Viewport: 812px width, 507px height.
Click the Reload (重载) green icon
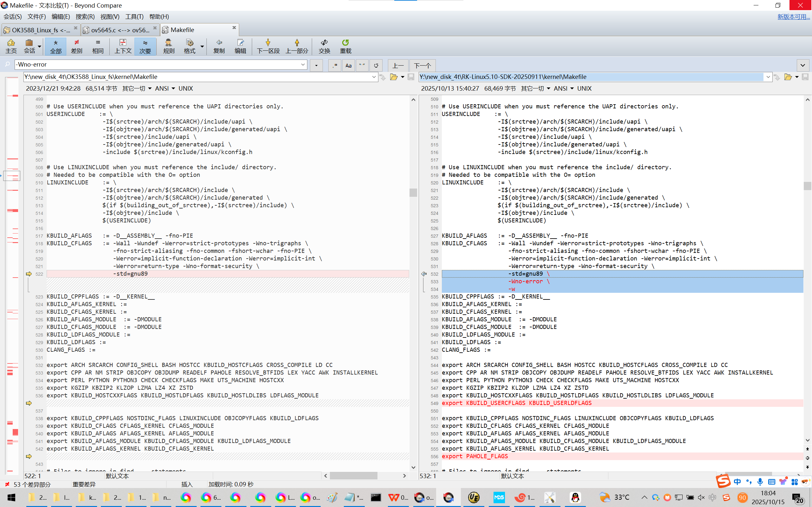[x=345, y=46]
